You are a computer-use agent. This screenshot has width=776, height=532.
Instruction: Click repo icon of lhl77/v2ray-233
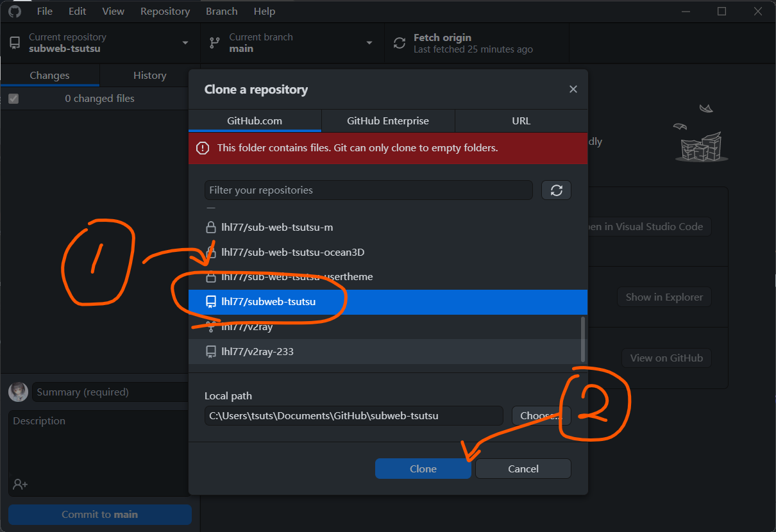tap(210, 352)
